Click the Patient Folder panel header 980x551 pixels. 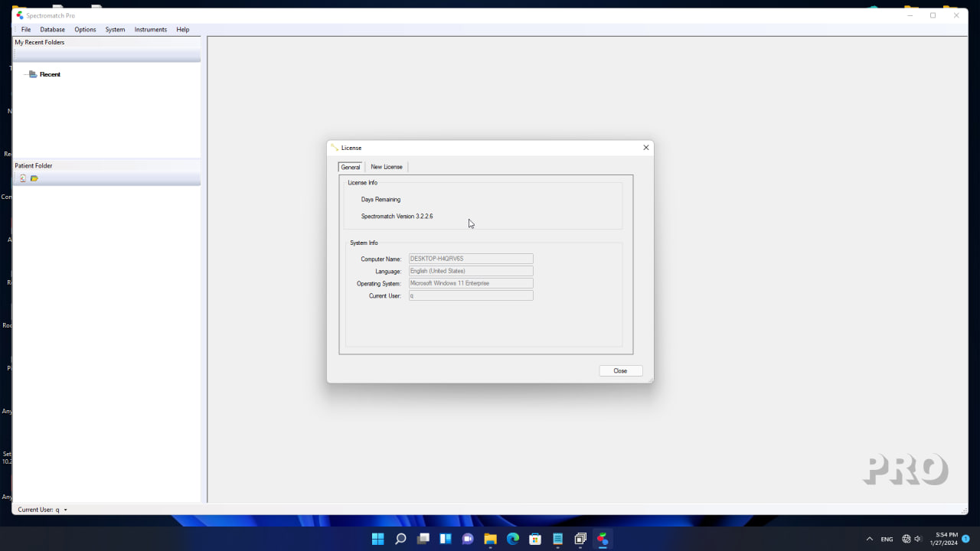pos(106,165)
